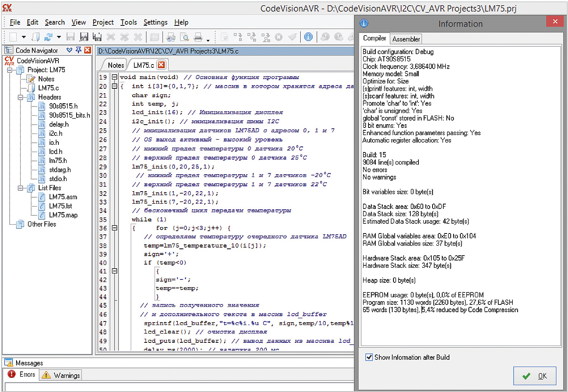
Task: Select lm75.h header file
Action: pos(58,161)
